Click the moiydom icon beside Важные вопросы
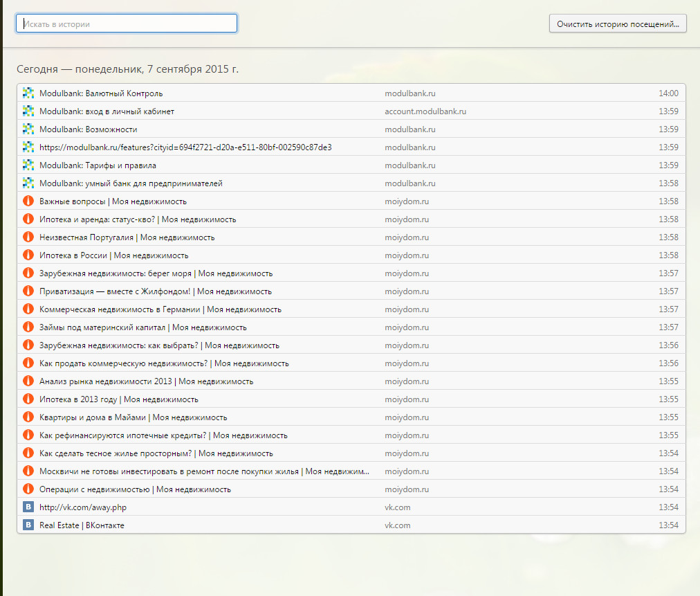The image size is (700, 596). 28,201
